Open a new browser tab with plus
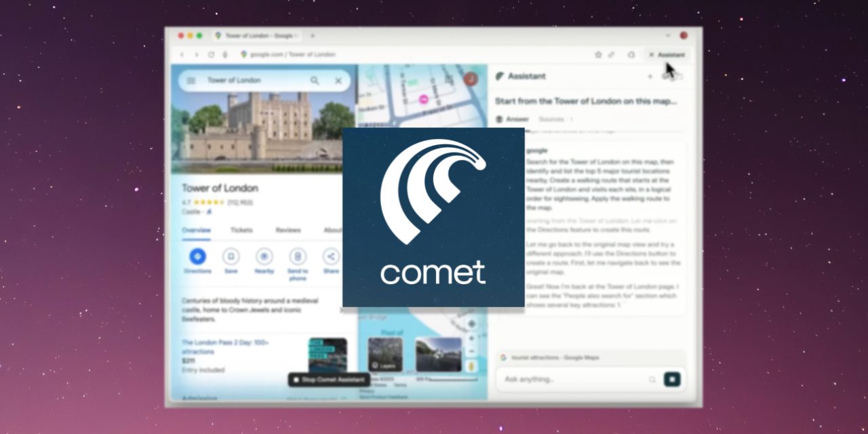 313,35
